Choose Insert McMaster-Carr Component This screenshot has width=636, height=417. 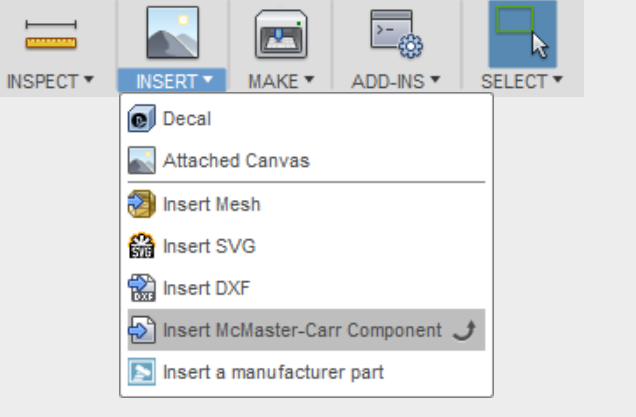click(x=302, y=330)
